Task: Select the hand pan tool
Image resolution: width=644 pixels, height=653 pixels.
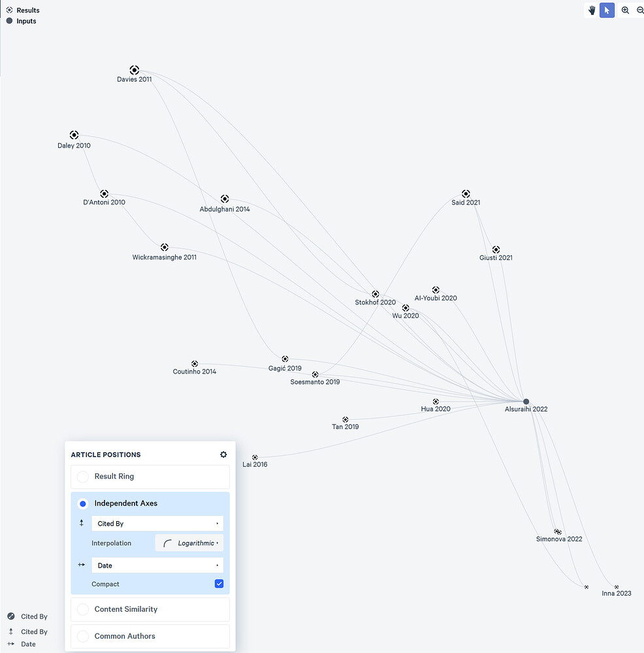Action: point(591,10)
